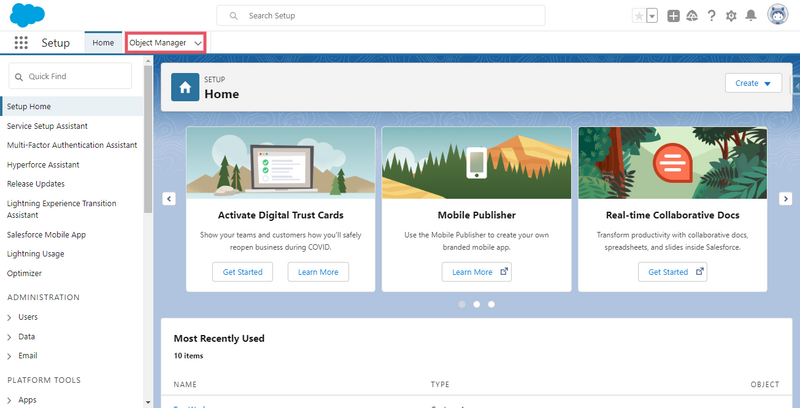Image resolution: width=800 pixels, height=408 pixels.
Task: Click the sidebar scroll up arrow
Action: click(x=148, y=60)
